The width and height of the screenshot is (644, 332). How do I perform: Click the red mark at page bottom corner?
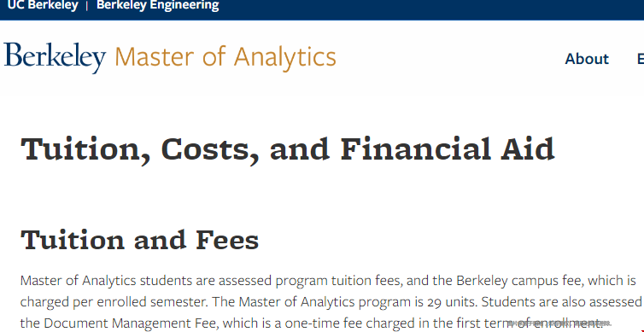[x=641, y=330]
